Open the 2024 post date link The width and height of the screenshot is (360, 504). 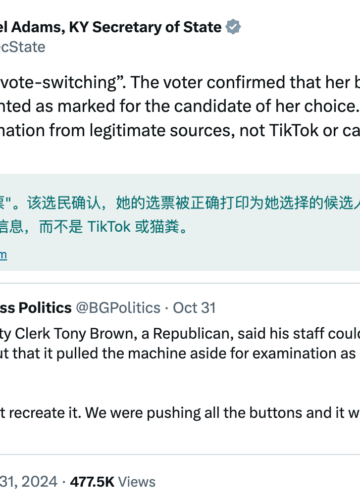point(29,482)
